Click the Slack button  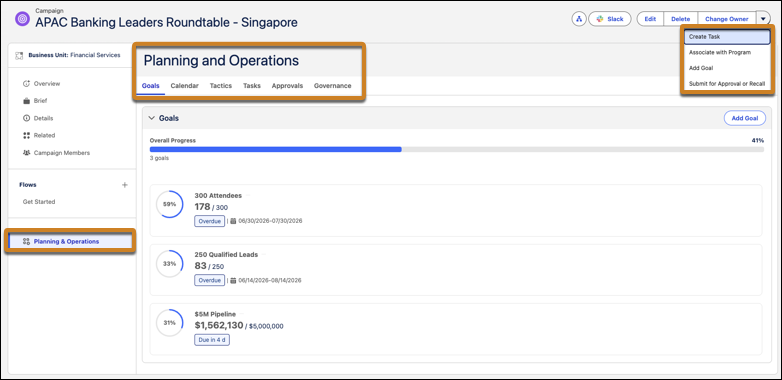(x=610, y=19)
